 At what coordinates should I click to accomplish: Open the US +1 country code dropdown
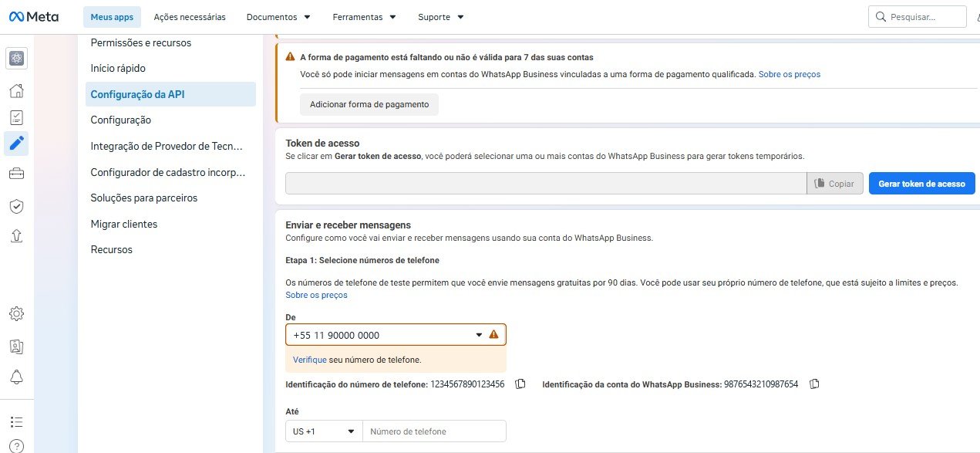tap(324, 431)
